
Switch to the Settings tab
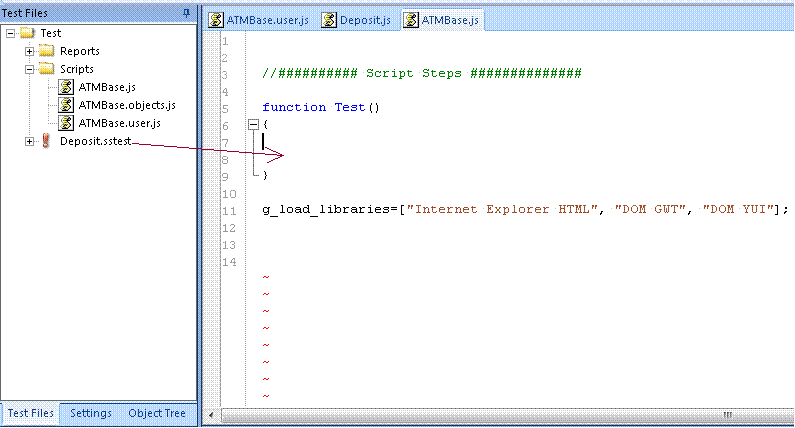(90, 413)
